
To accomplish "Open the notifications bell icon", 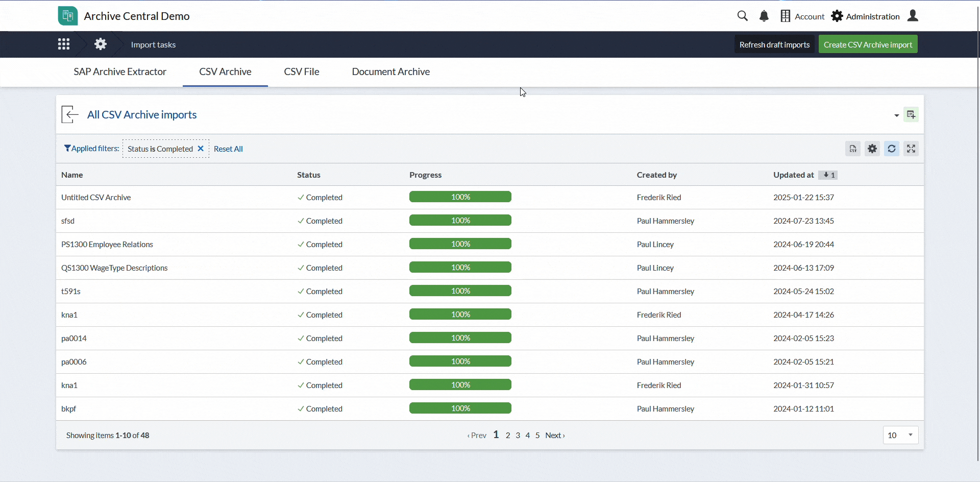I will 764,16.
